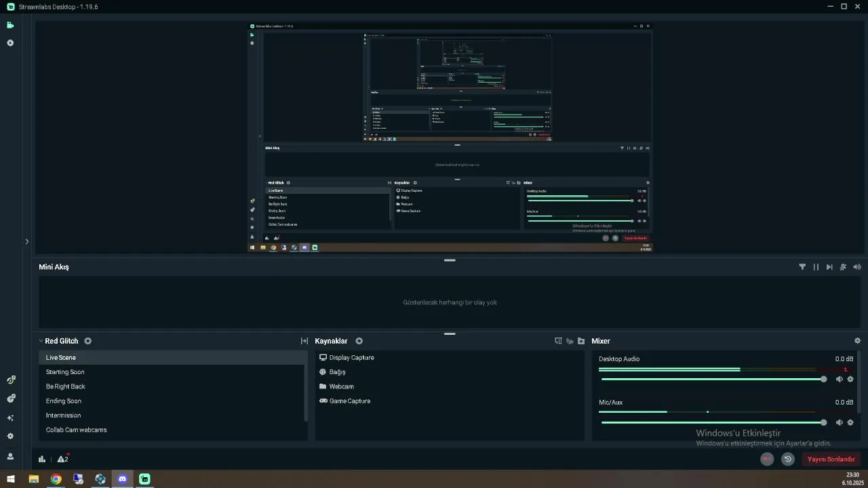Expand the left sidebar with chevron arrow
Screen dimensions: 868x488
[27, 241]
